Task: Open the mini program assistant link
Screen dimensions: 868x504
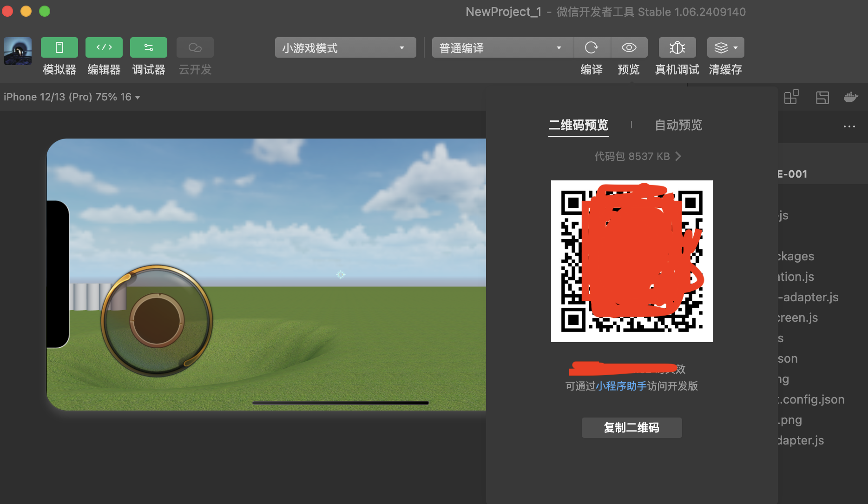Action: [621, 386]
